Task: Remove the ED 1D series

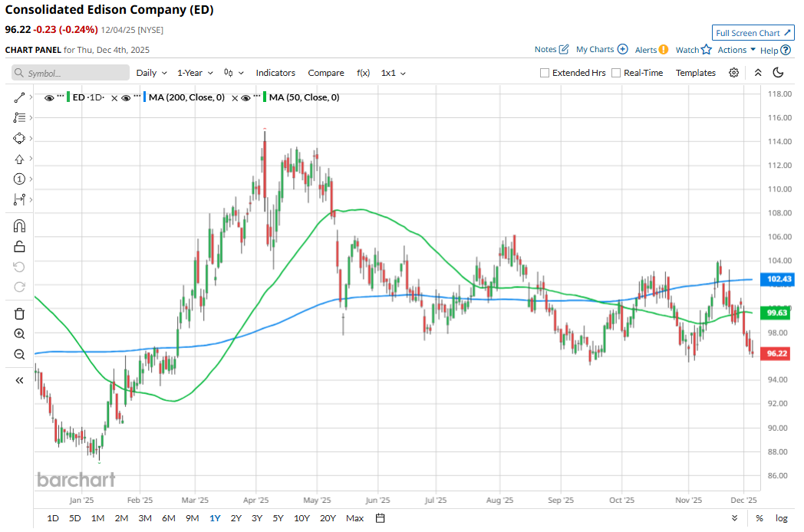Action: (x=114, y=98)
